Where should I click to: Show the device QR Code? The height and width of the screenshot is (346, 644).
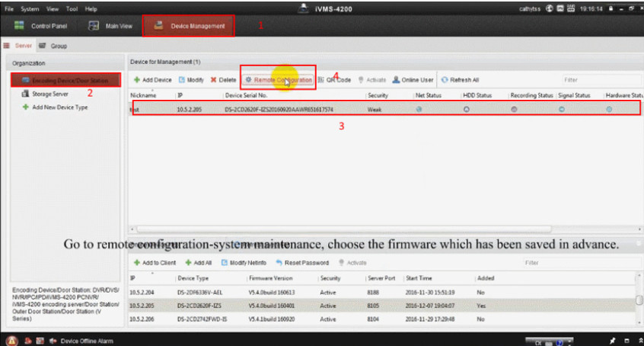tap(334, 80)
